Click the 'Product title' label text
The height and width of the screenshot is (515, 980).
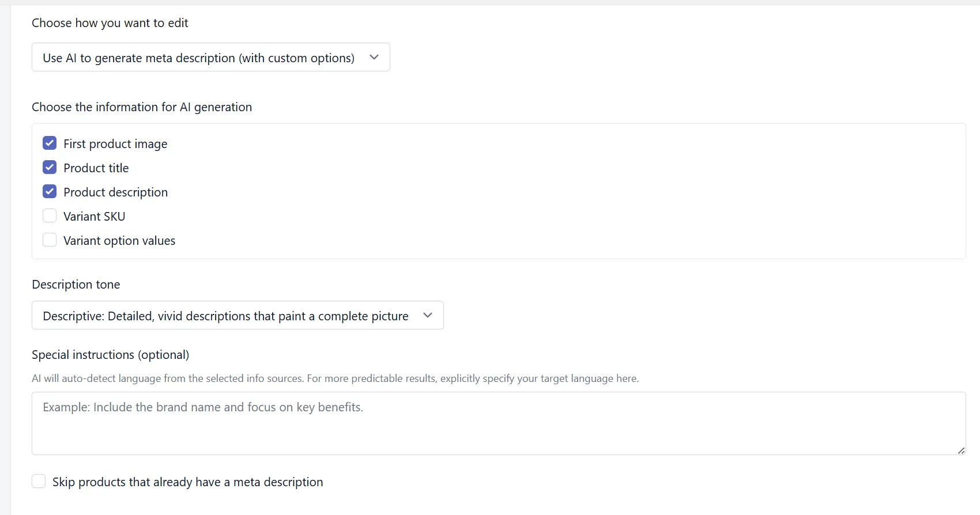[96, 168]
